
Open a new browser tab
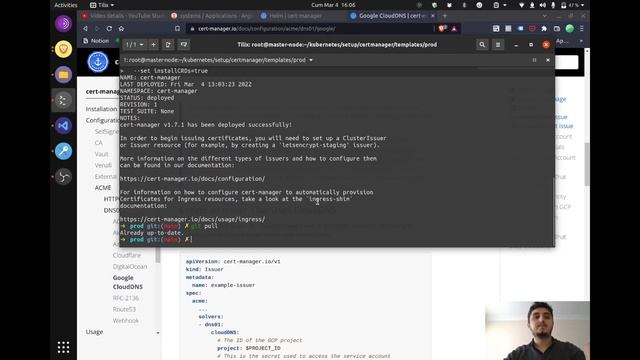coord(445,16)
